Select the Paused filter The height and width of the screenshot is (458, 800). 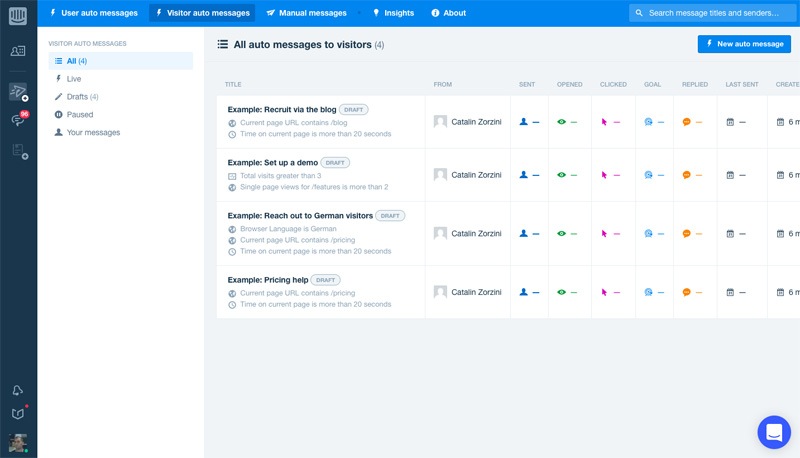coord(121,114)
